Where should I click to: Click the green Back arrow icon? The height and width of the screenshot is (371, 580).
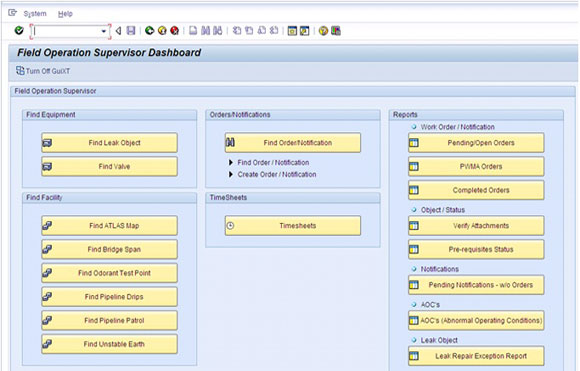149,31
